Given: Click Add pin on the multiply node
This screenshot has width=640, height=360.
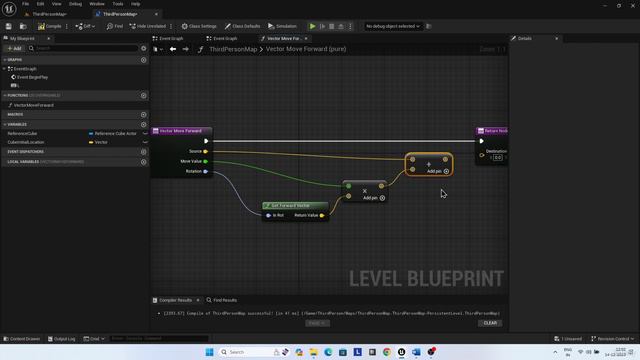Looking at the screenshot, I should (374, 198).
